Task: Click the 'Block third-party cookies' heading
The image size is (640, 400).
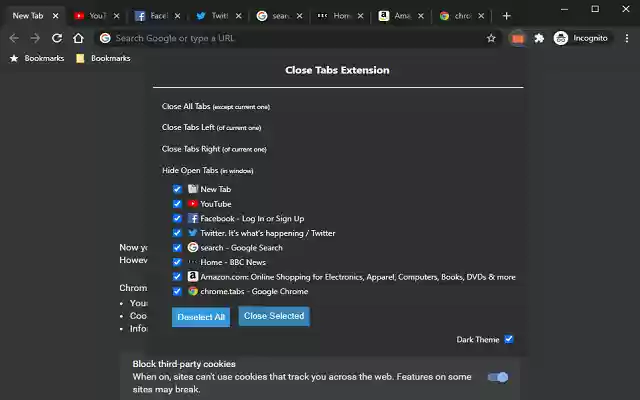Action: (184, 364)
